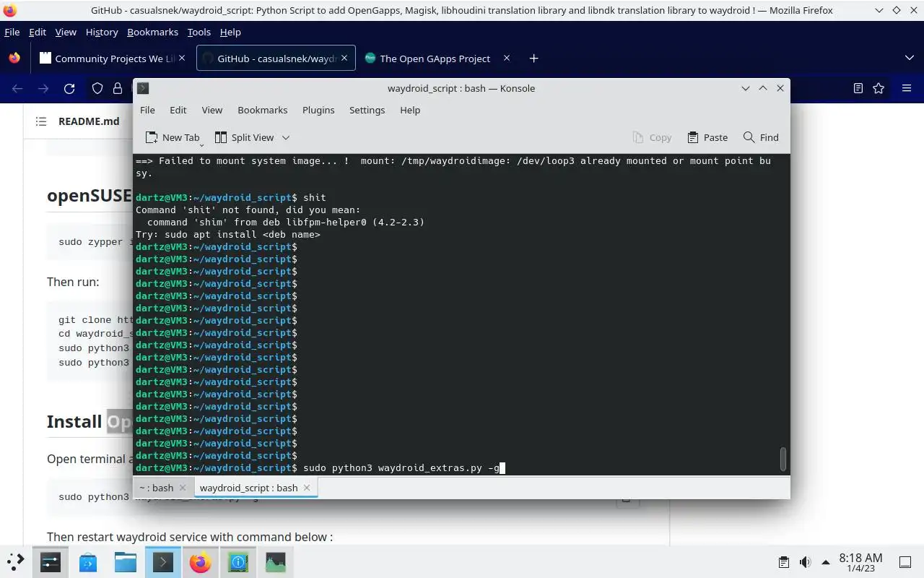Open the Konsole File menu

pos(147,110)
